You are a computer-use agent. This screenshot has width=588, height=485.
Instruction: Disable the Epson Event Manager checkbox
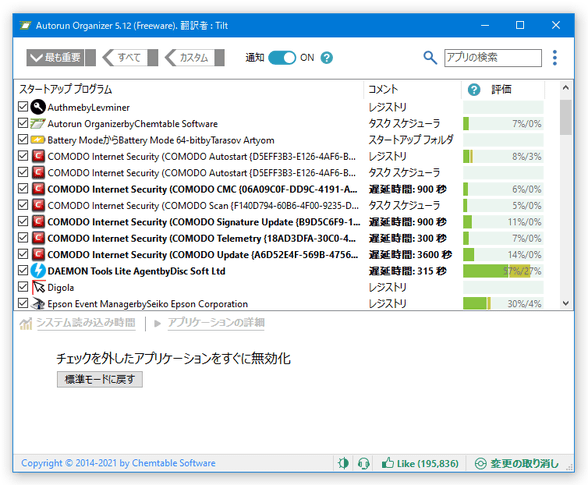point(23,303)
